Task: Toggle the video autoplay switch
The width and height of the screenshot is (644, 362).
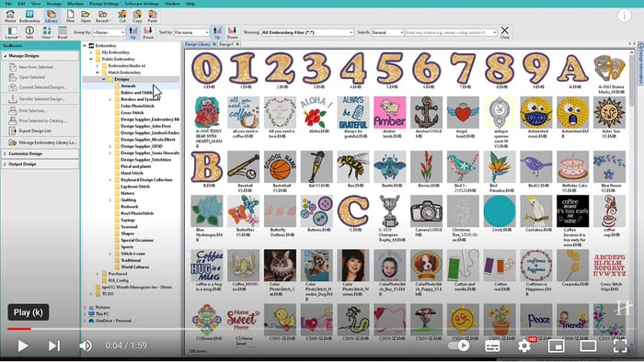Action: coord(459,345)
